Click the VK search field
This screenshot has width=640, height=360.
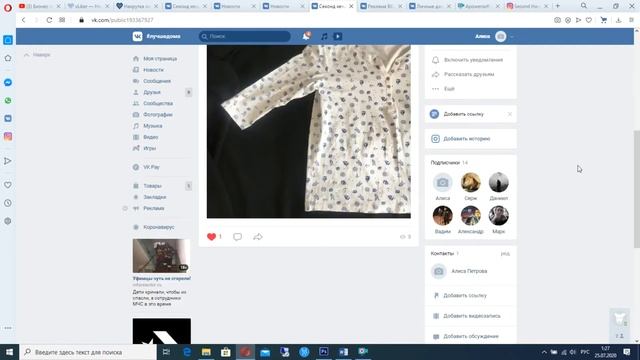click(x=245, y=36)
